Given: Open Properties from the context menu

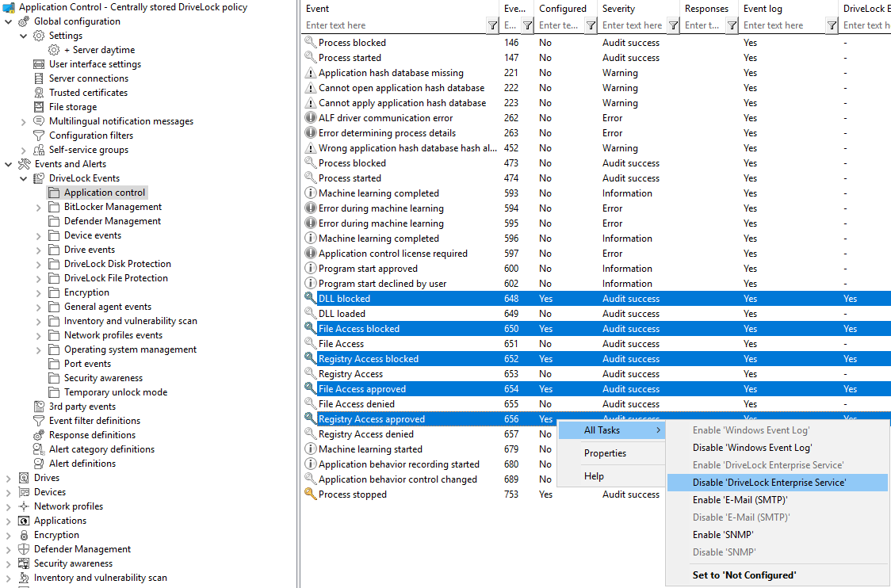Looking at the screenshot, I should [x=605, y=453].
